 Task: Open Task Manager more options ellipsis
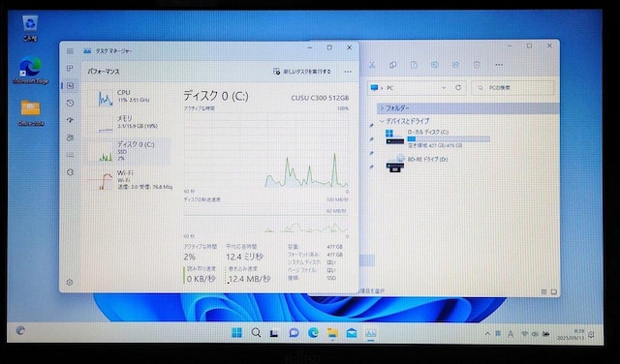tap(348, 72)
